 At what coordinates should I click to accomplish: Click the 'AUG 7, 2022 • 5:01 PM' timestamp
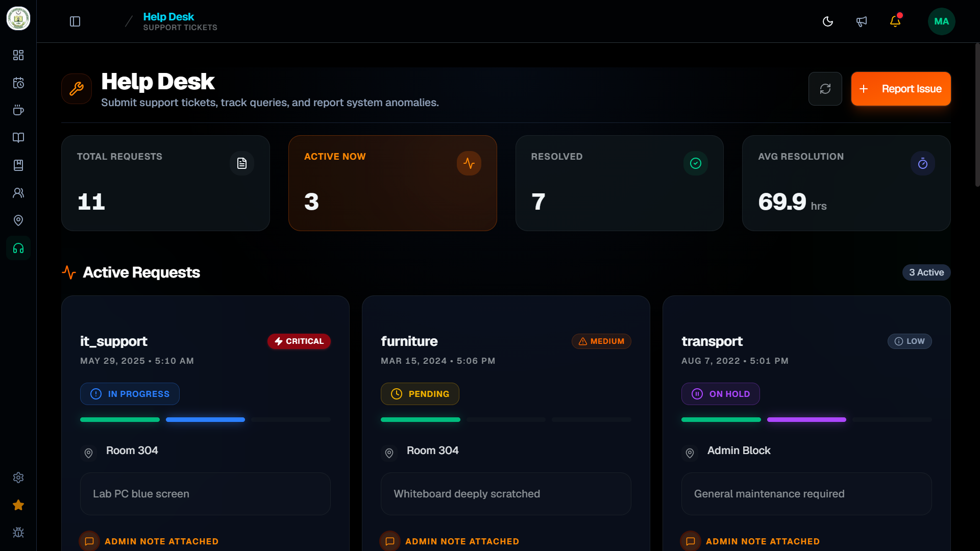(735, 361)
